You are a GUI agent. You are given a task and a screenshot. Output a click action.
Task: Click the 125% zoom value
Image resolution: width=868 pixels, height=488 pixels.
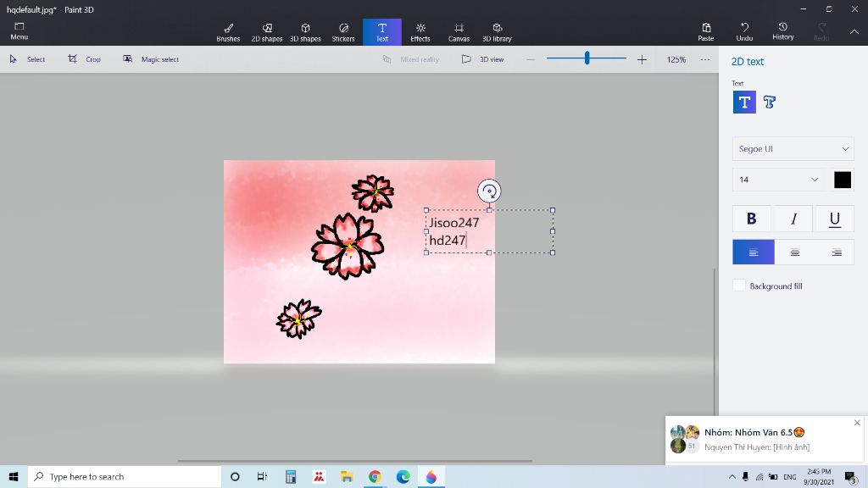point(676,59)
